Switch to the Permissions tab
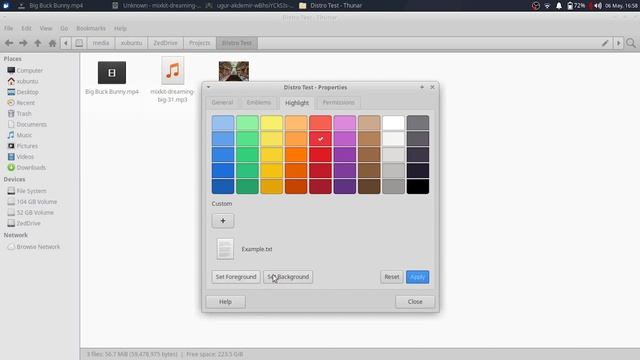Image resolution: width=640 pixels, height=360 pixels. (x=338, y=102)
